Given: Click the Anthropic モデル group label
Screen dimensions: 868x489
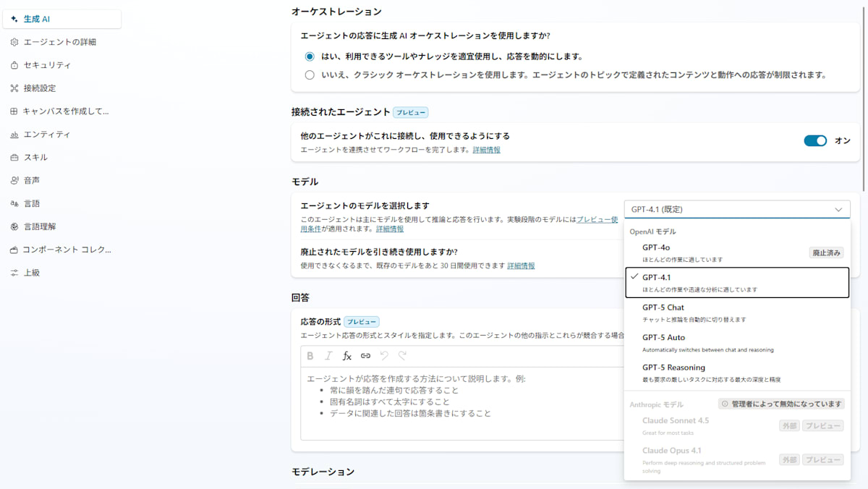Looking at the screenshot, I should 656,404.
